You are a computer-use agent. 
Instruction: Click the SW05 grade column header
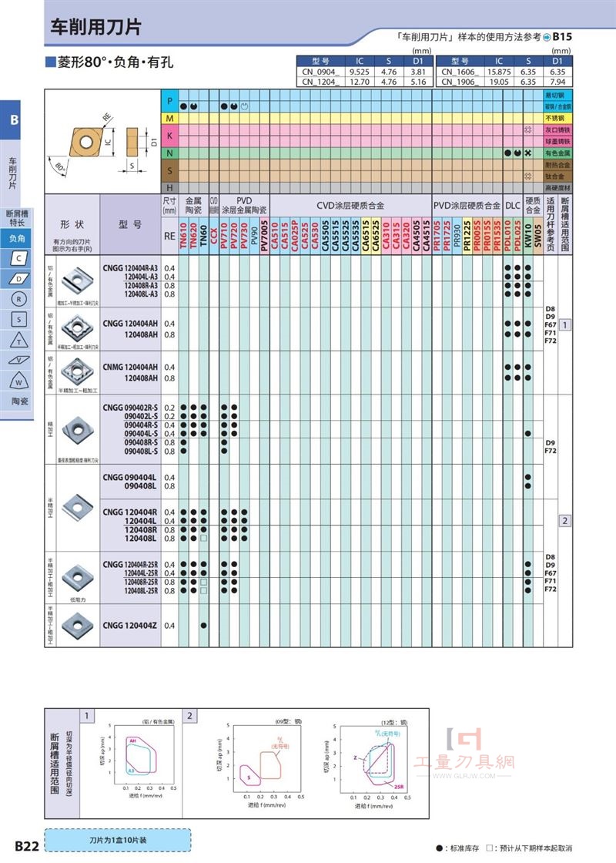tap(538, 236)
